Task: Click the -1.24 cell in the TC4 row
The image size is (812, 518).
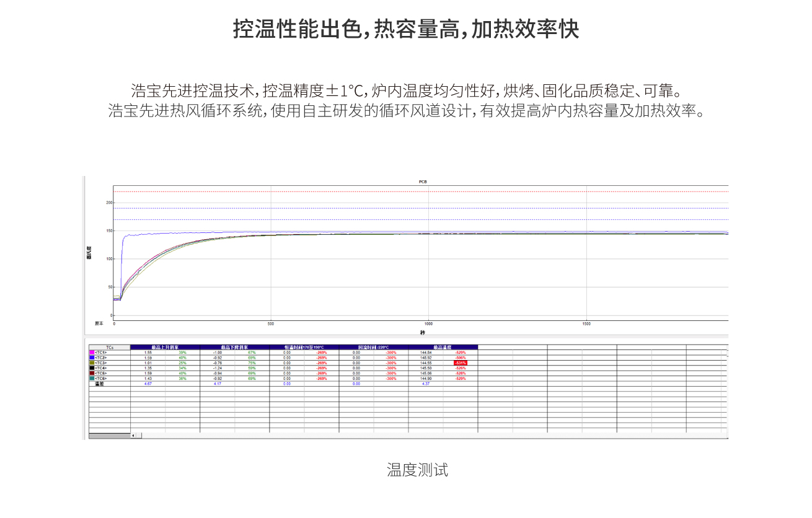Action: pyautogui.click(x=218, y=368)
